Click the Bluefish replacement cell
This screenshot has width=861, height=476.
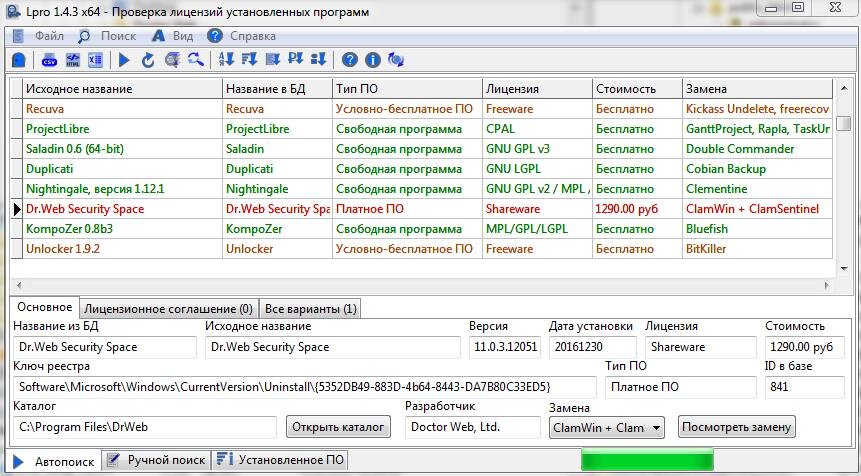757,229
